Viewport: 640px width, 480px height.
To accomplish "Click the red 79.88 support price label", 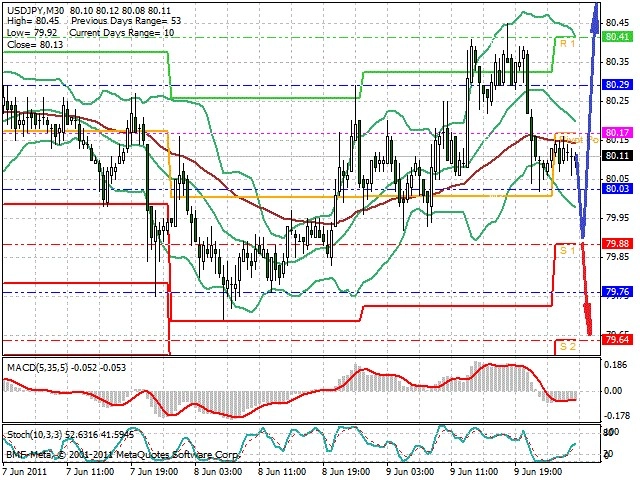I will tap(618, 244).
